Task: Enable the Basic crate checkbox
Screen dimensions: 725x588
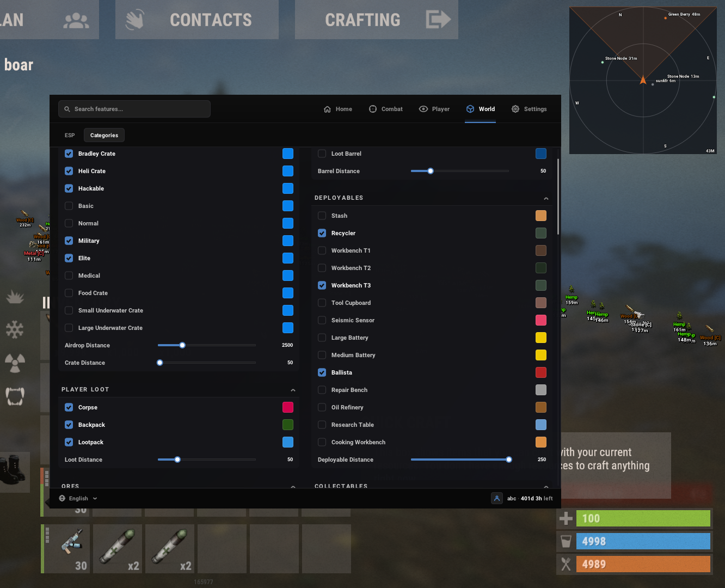Action: click(x=69, y=206)
